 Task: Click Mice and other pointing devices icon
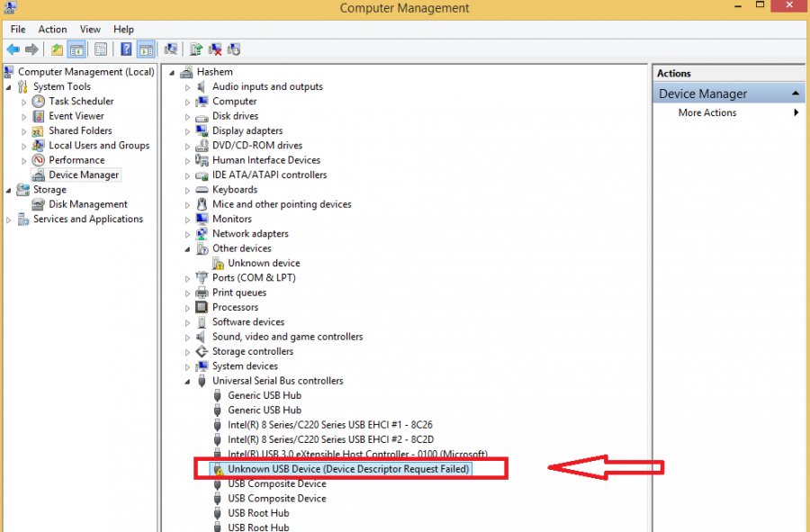coord(202,204)
